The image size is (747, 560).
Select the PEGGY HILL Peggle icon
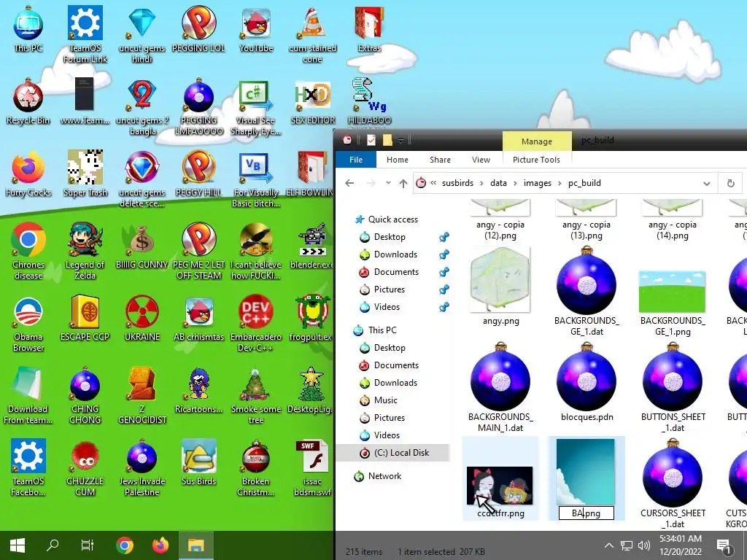[198, 174]
